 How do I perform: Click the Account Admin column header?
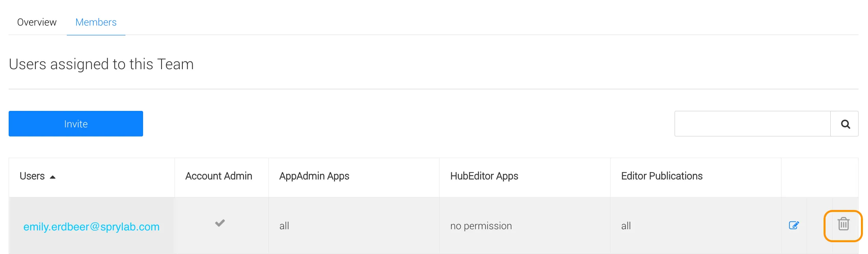point(219,176)
